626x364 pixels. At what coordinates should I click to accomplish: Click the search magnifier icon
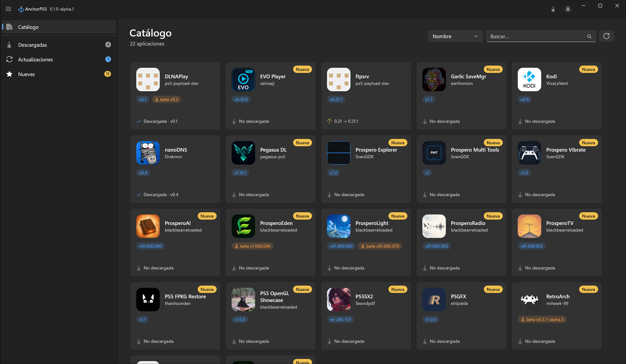589,36
